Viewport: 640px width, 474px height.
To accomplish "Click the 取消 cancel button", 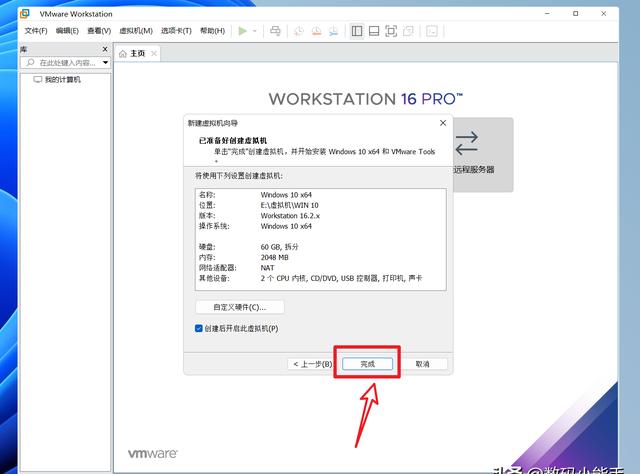I will click(422, 364).
